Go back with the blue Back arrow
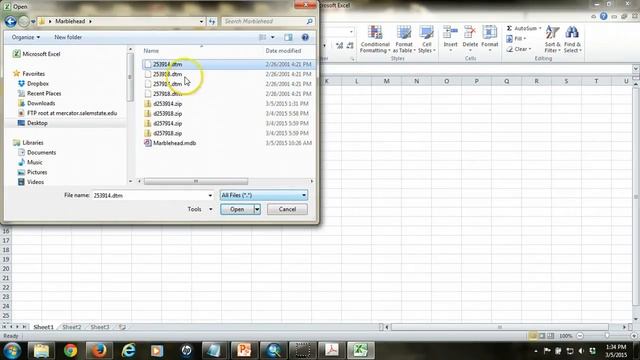The width and height of the screenshot is (640, 360). tap(11, 21)
